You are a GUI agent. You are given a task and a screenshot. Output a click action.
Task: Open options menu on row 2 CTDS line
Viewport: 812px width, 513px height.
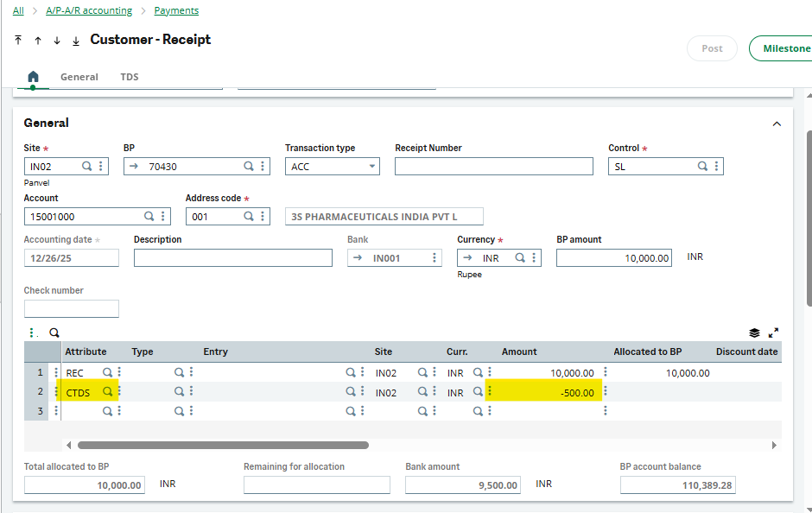click(x=56, y=391)
